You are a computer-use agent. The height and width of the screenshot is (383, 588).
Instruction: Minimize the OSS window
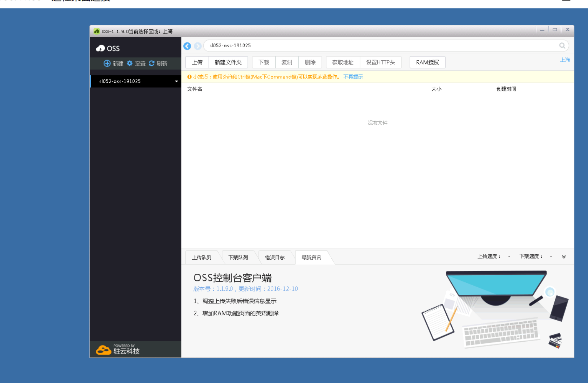coord(542,30)
